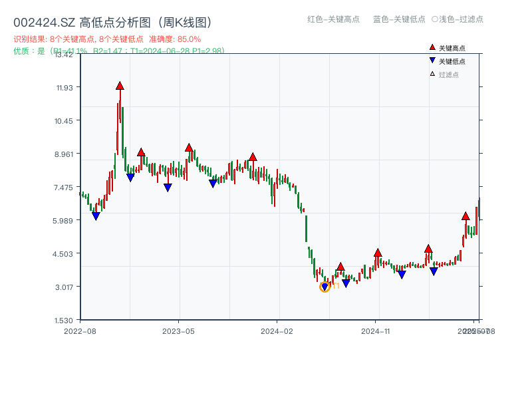Click the 2023-05 x-axis date label
532x399 pixels.
tap(178, 331)
